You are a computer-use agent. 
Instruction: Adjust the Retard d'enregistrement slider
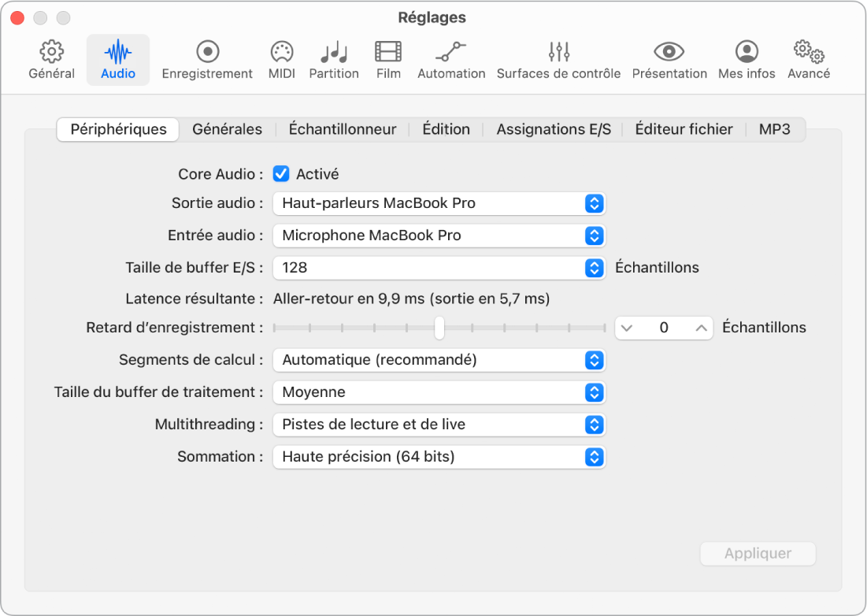(439, 328)
